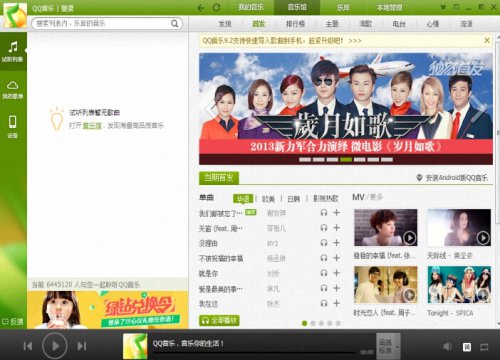
Task: Mute the volume speaker icon
Action: 448,346
